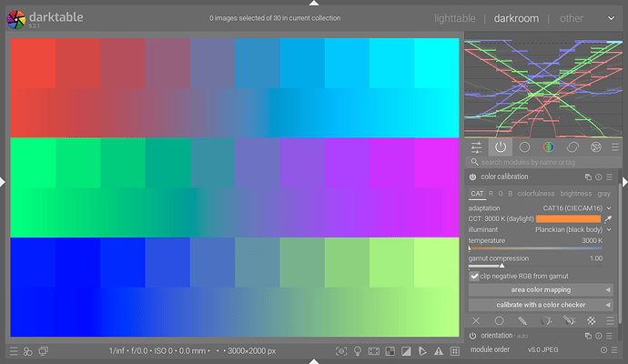Reset color calibration module parameters

click(x=599, y=177)
